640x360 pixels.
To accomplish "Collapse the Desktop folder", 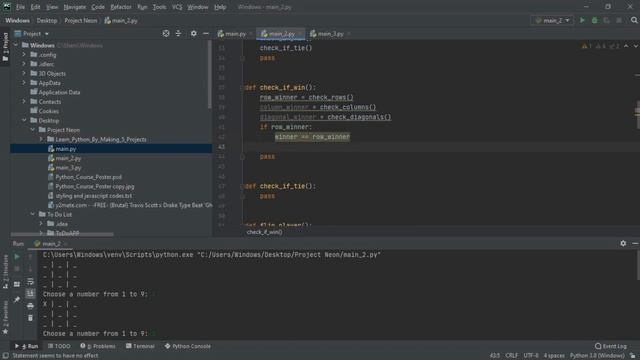I will point(24,120).
